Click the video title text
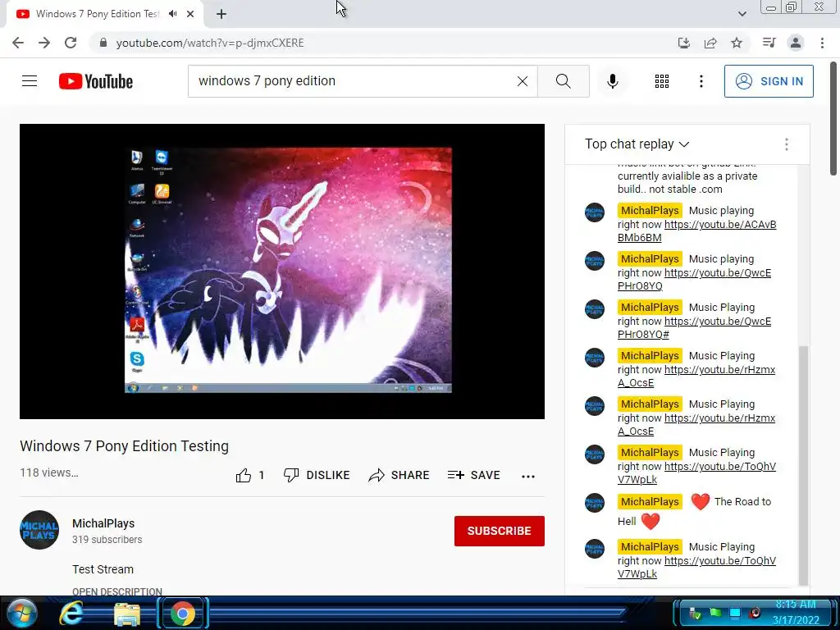Screen dimensions: 840x630 [125, 445]
